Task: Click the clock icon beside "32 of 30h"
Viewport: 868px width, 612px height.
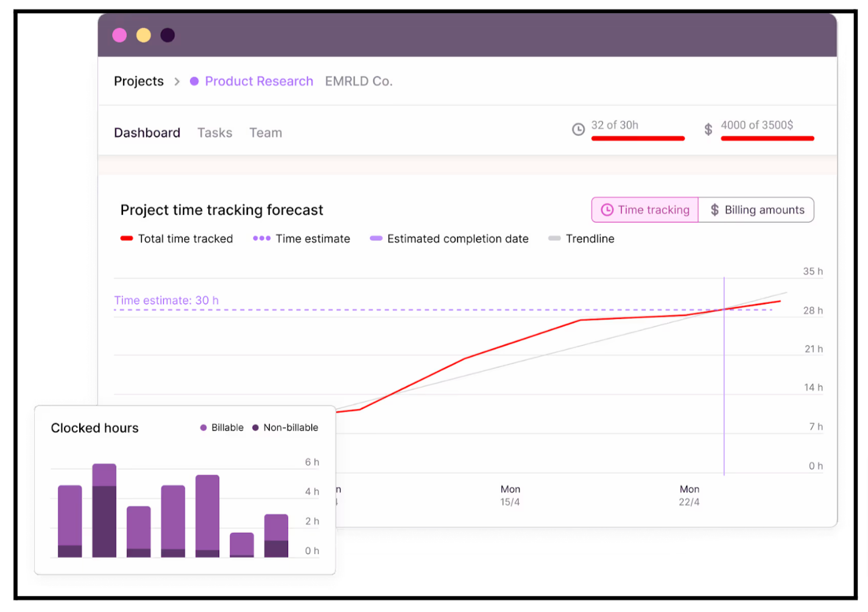Action: coord(577,128)
